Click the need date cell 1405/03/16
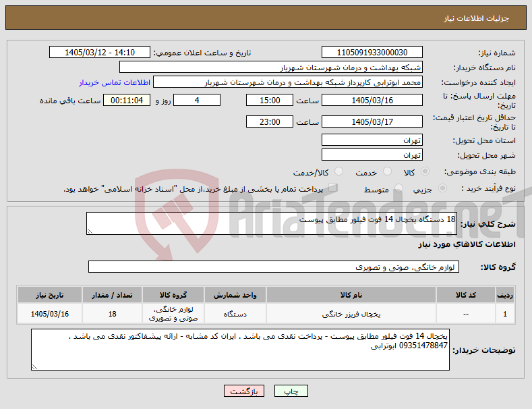Screen dimensions: 532x409 pos(49,314)
